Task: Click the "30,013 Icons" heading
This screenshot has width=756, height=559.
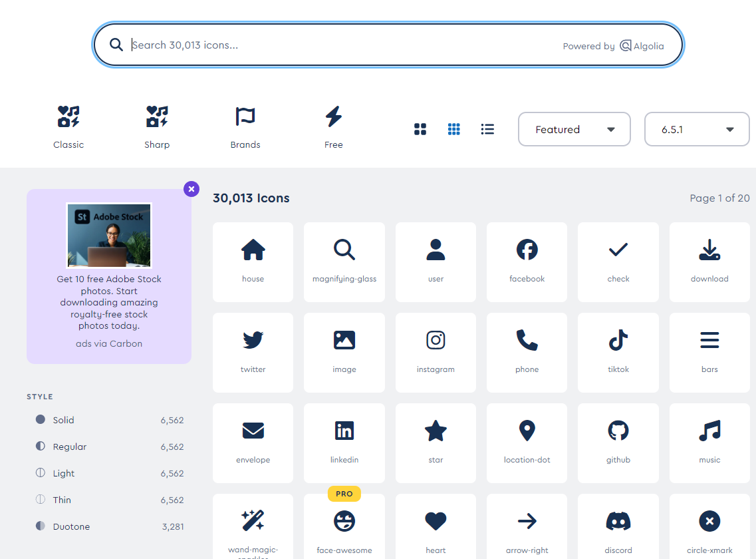Action: point(251,198)
